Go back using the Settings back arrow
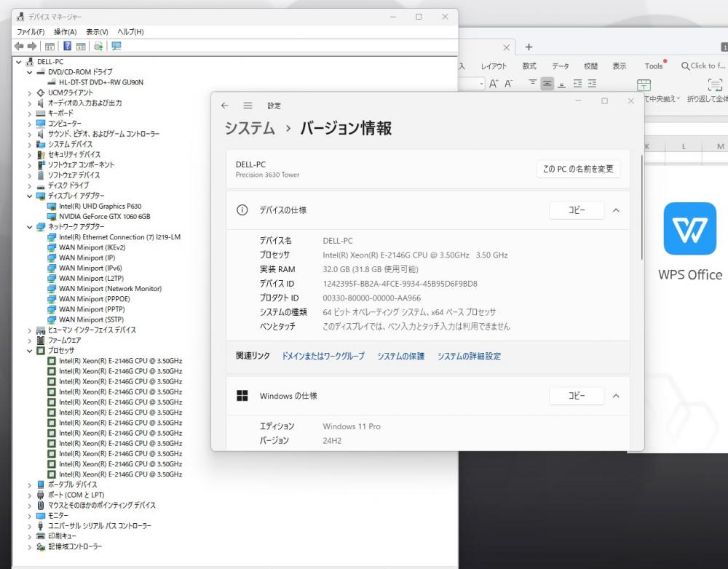728x569 pixels. point(225,106)
